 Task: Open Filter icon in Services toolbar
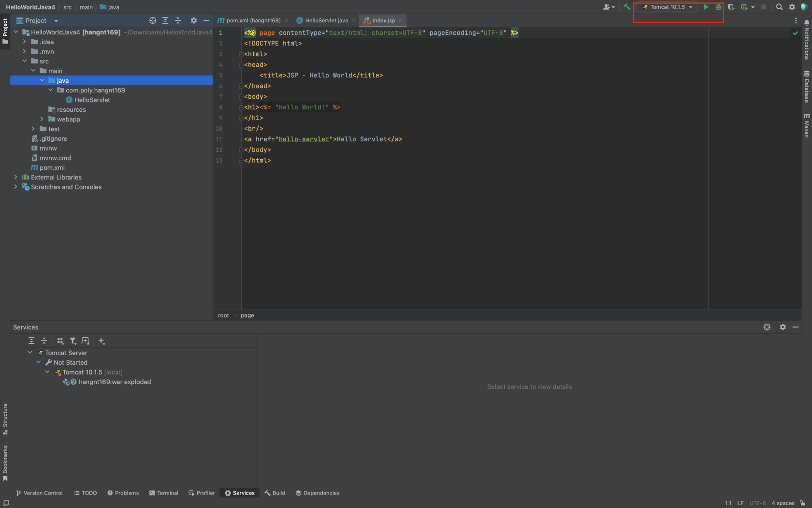tap(73, 341)
